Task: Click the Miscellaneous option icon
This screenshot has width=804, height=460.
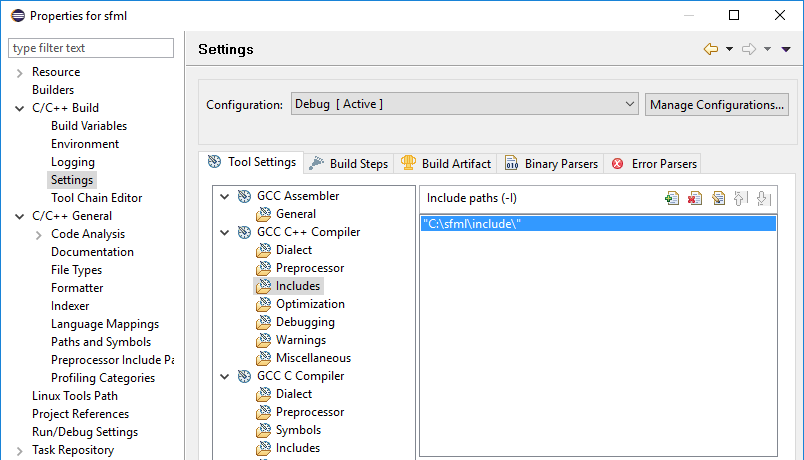Action: (x=264, y=358)
